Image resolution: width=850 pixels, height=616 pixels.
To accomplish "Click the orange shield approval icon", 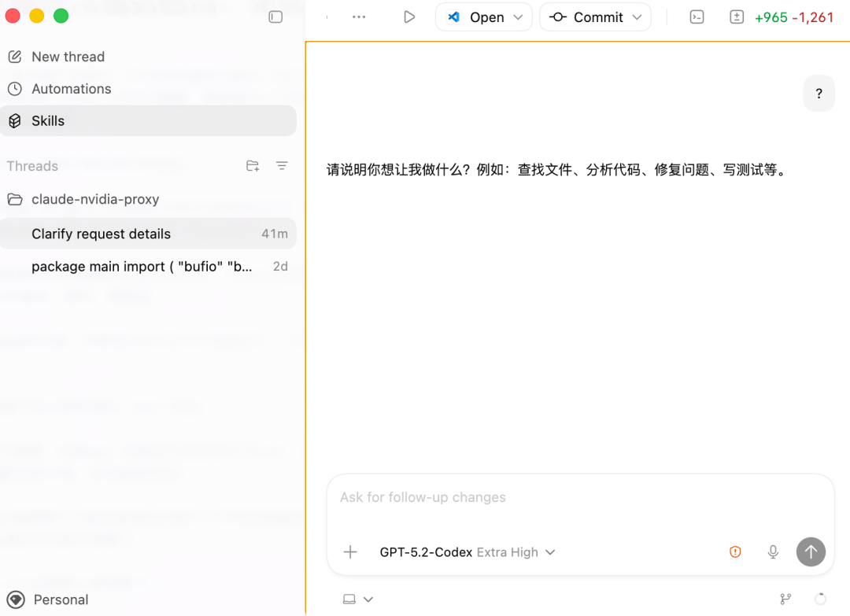I will [735, 552].
